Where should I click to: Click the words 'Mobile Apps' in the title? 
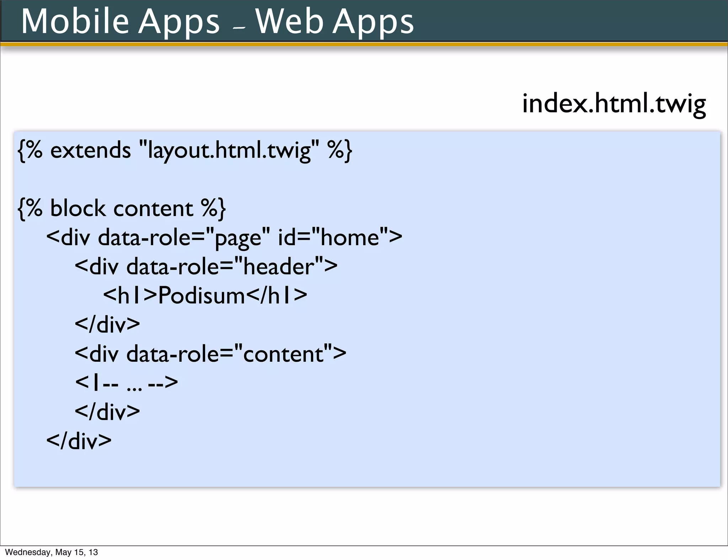tap(121, 21)
